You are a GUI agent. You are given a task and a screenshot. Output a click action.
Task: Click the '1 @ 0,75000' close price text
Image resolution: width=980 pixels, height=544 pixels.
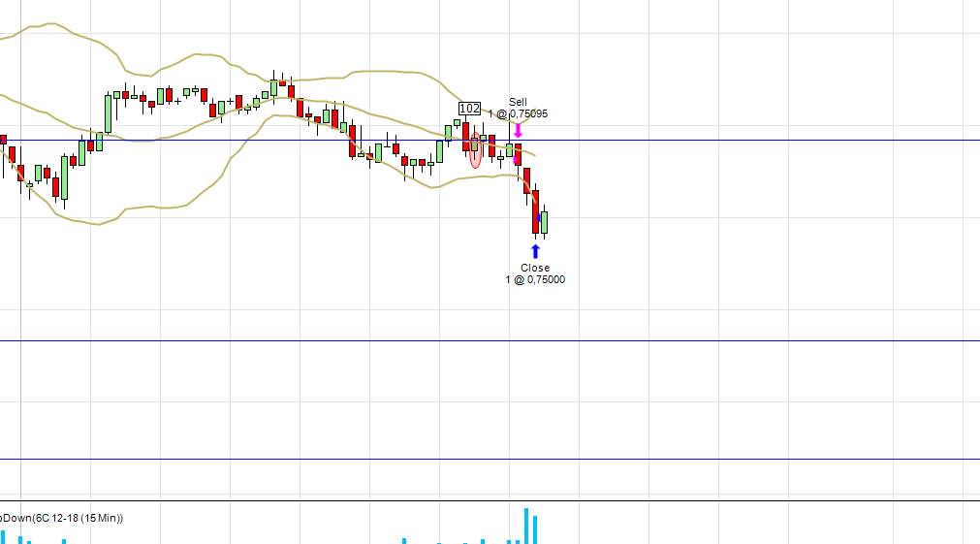tap(535, 279)
